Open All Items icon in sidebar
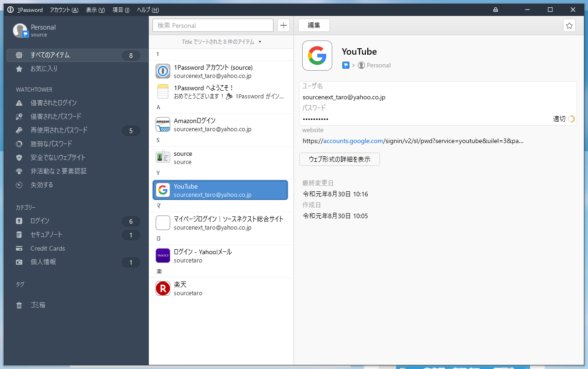 pyautogui.click(x=19, y=55)
